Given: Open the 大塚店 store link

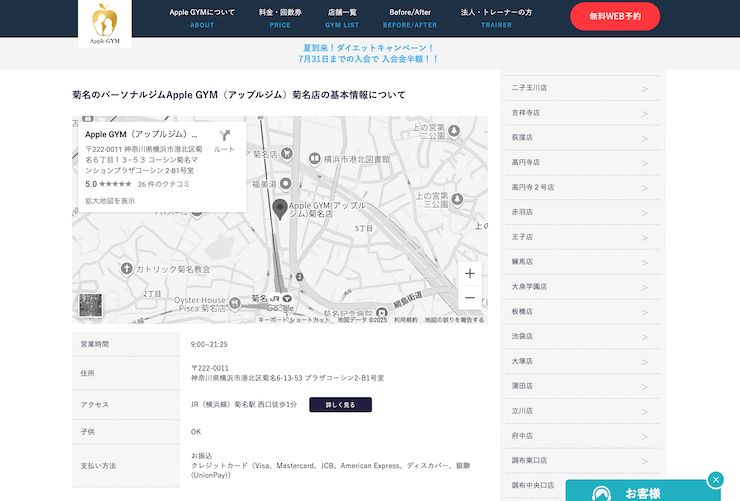Looking at the screenshot, I should [x=583, y=361].
